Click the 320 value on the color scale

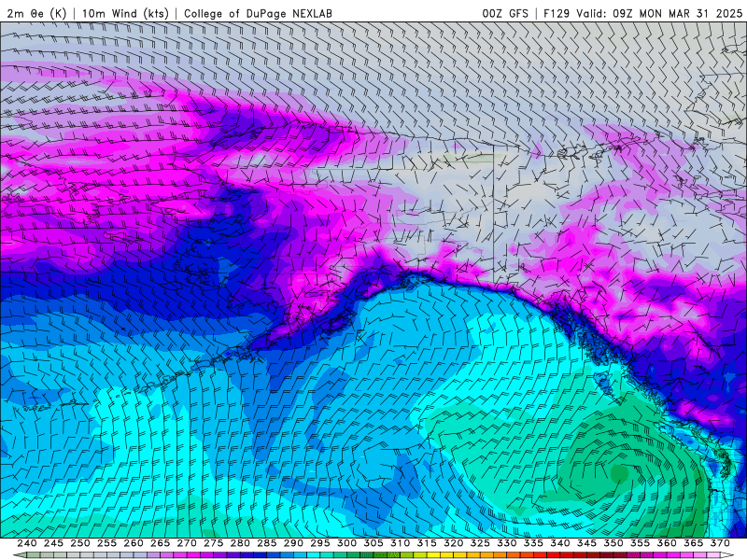(x=454, y=543)
